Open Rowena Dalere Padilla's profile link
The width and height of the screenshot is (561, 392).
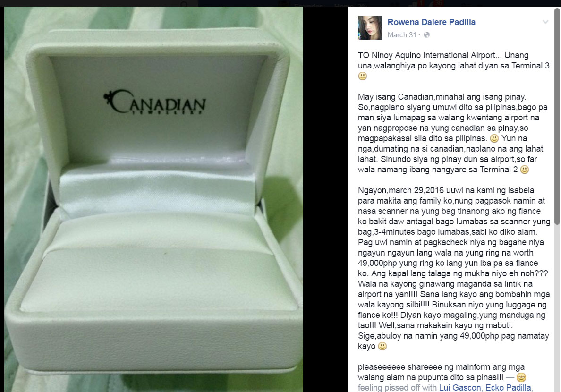[432, 22]
